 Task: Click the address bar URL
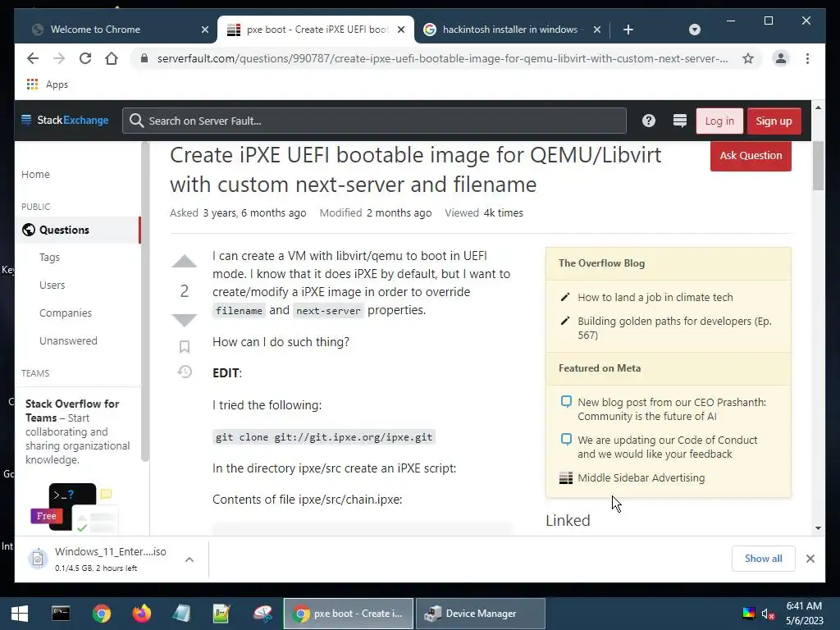coord(442,58)
